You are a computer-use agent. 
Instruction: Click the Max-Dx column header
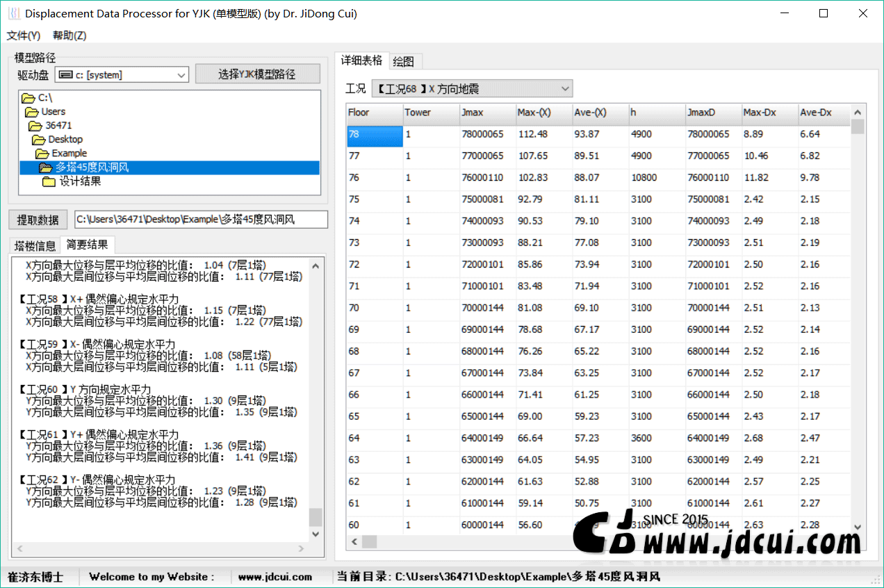pos(769,113)
